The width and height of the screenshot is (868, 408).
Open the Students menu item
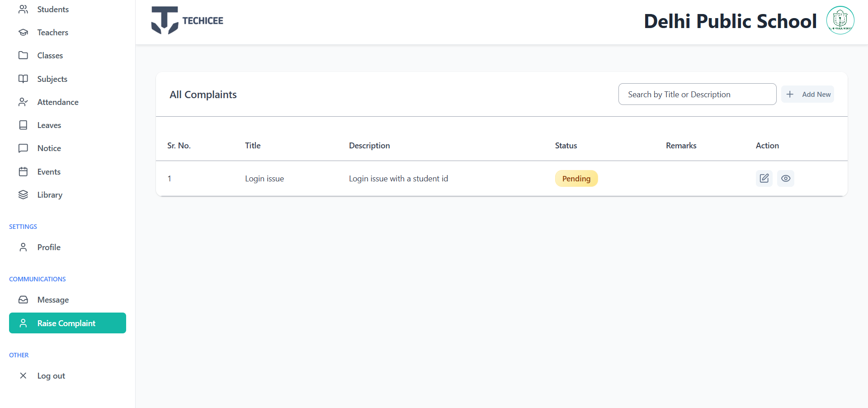pos(53,9)
